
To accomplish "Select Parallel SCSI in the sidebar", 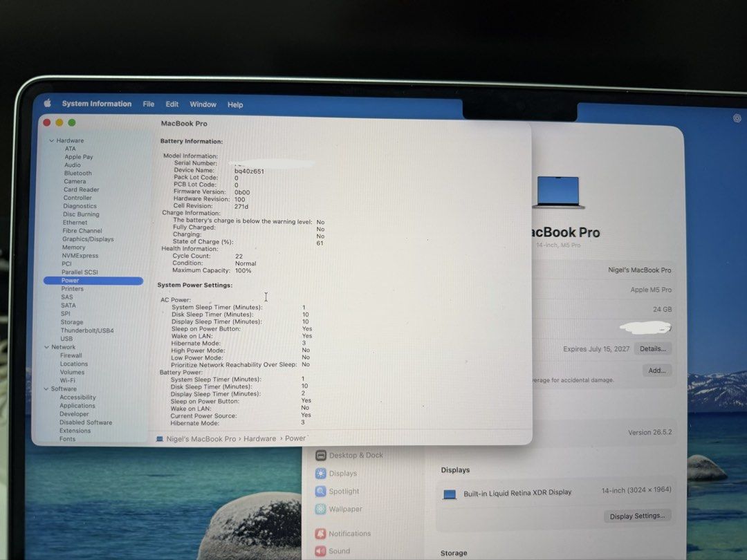I will [x=80, y=272].
